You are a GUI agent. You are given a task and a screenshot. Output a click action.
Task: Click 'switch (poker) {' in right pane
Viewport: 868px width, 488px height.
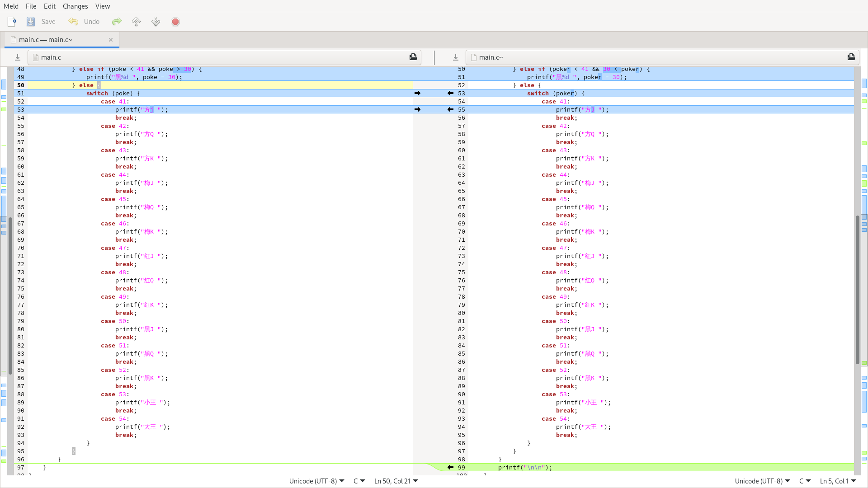pyautogui.click(x=556, y=94)
